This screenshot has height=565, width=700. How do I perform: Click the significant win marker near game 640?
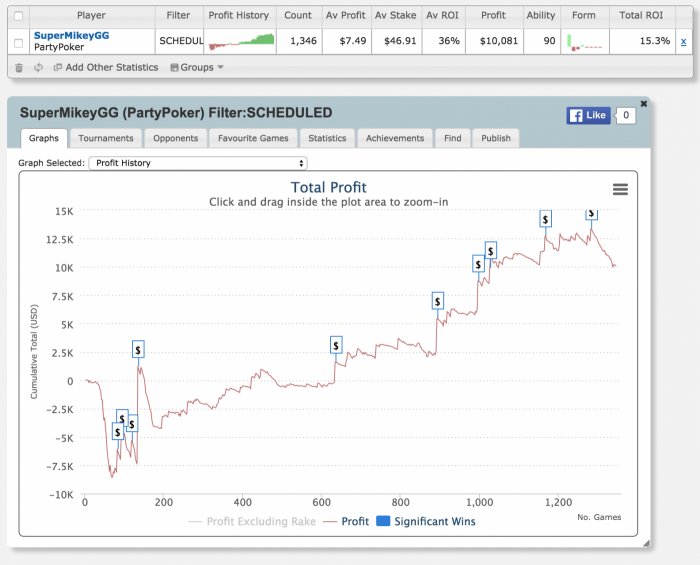[336, 345]
